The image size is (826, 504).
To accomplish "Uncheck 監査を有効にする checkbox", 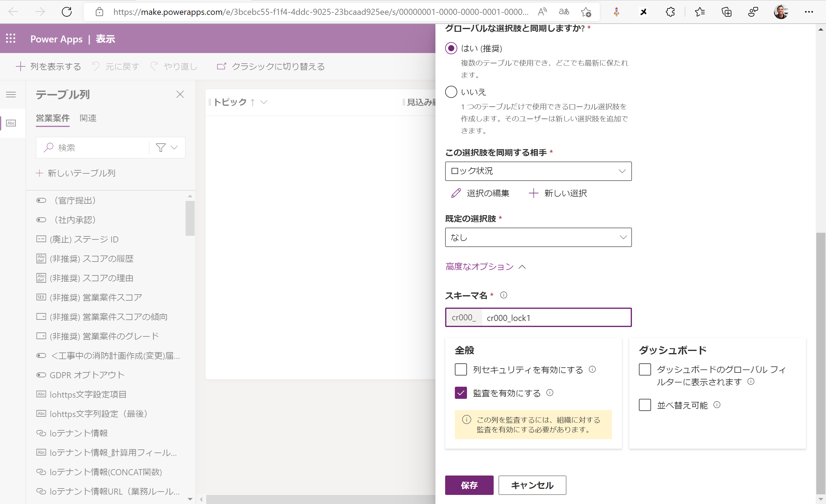I will (461, 393).
